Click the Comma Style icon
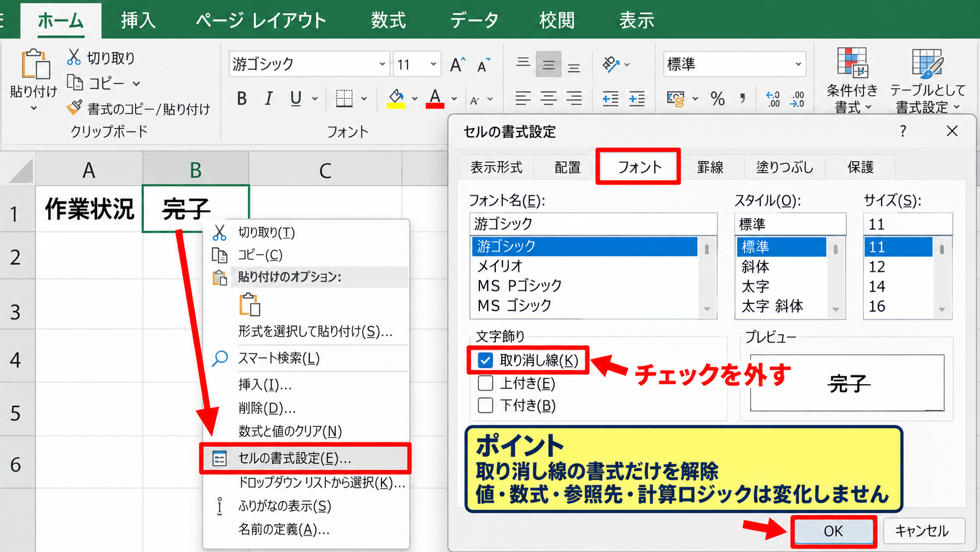The width and height of the screenshot is (980, 552). 743,99
